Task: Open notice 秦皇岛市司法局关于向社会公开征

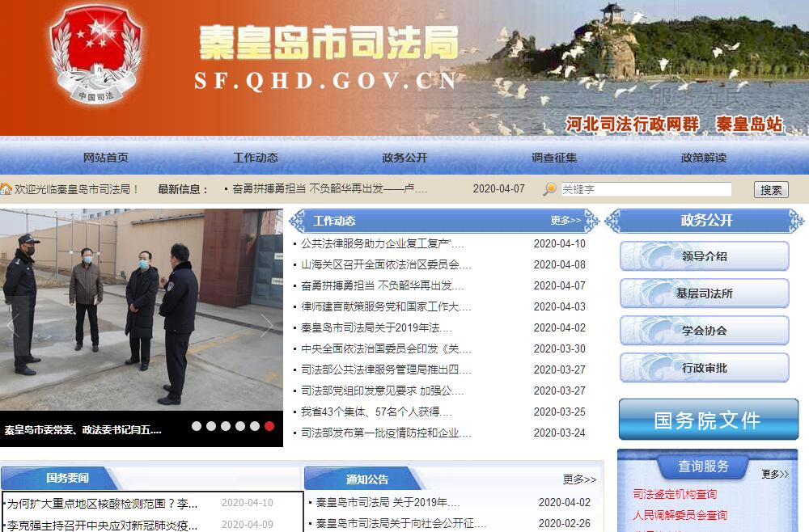Action: (x=401, y=523)
